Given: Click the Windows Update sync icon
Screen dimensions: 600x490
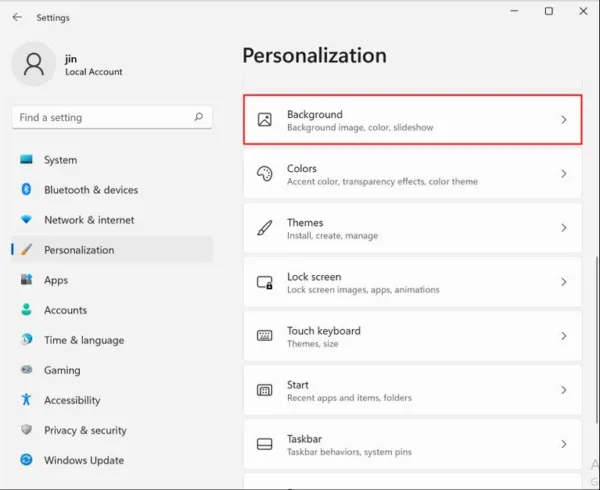Looking at the screenshot, I should (26, 459).
